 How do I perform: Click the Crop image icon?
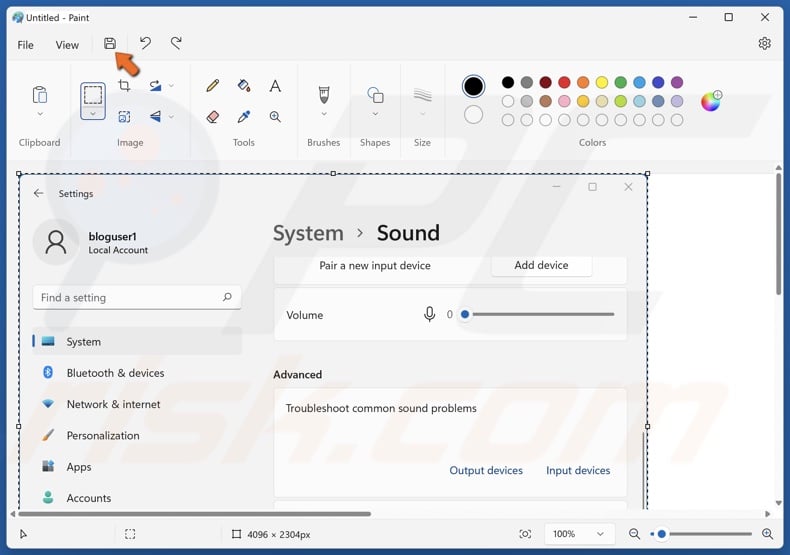tap(124, 87)
